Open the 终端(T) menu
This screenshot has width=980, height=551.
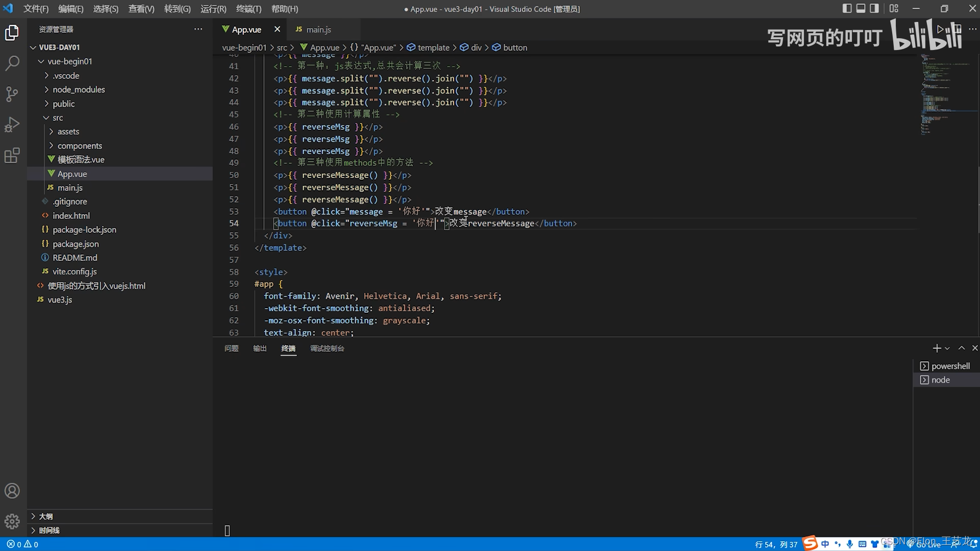tap(249, 9)
